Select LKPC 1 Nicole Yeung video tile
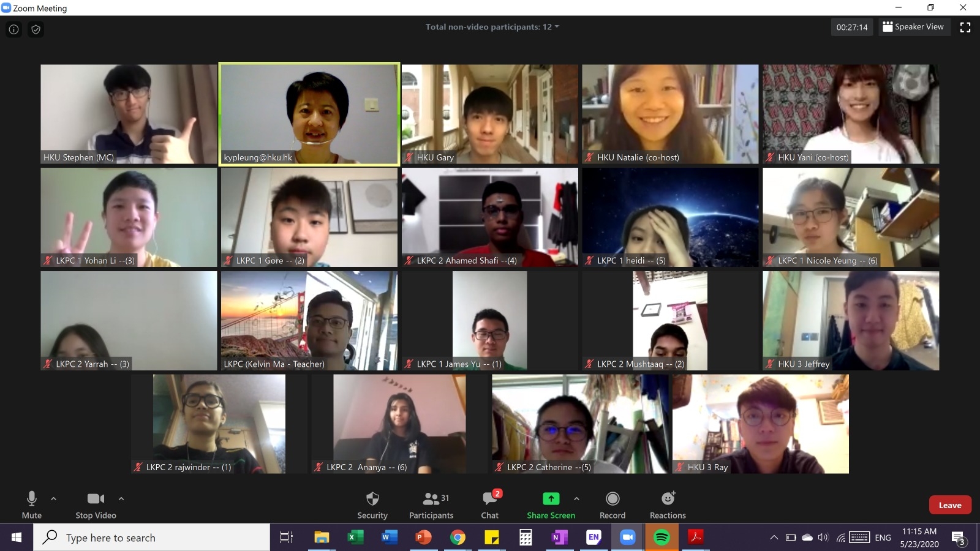Image resolution: width=980 pixels, height=551 pixels. click(851, 217)
